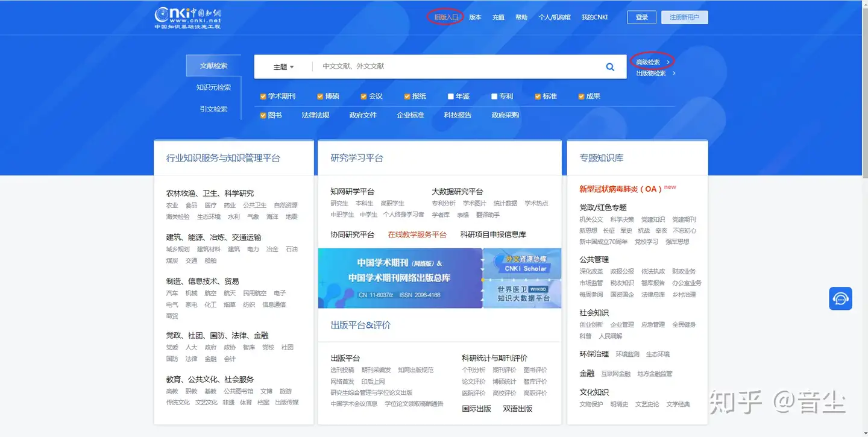The image size is (868, 437).
Task: Select the 政府采购 database link
Action: [x=505, y=115]
